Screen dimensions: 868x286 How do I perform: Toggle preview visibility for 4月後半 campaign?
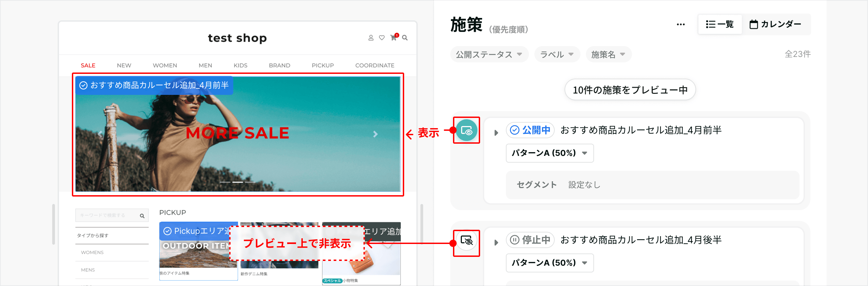tap(467, 240)
